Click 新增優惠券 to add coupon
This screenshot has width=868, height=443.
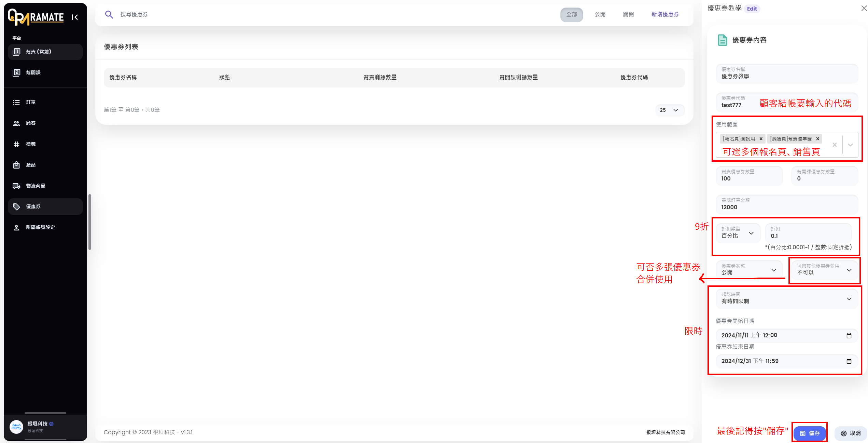[665, 14]
